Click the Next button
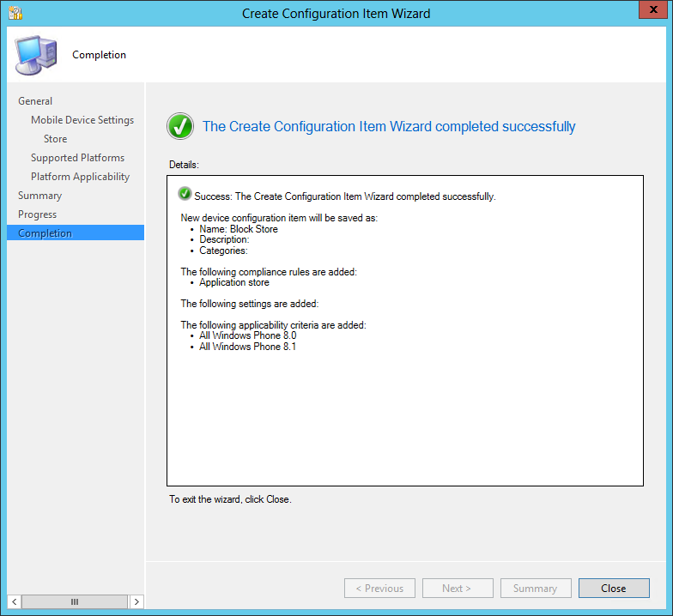This screenshot has height=616, width=673. click(458, 589)
